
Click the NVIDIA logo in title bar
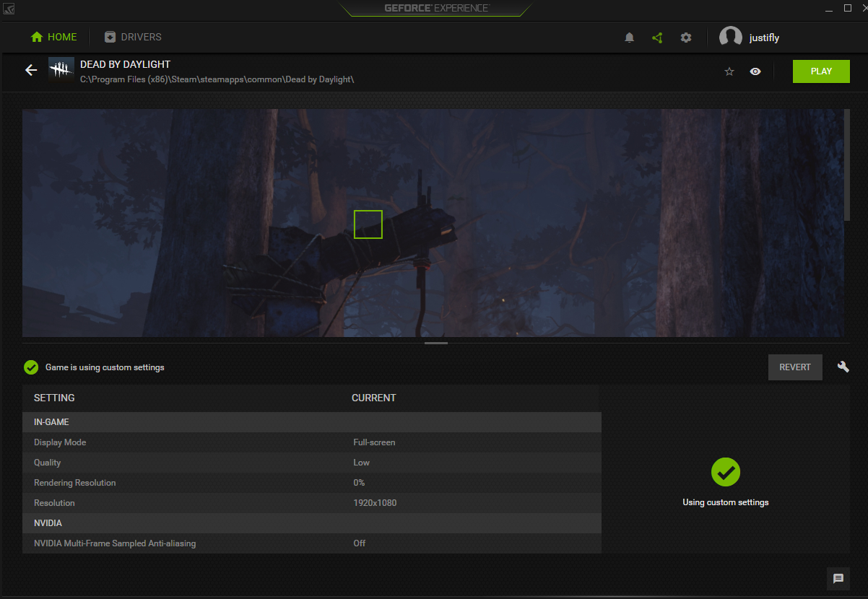tap(9, 9)
